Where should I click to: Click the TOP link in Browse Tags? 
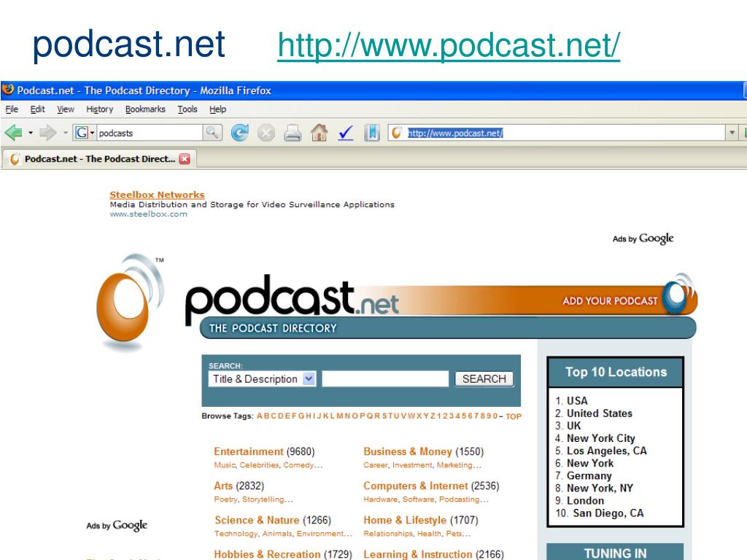(514, 416)
